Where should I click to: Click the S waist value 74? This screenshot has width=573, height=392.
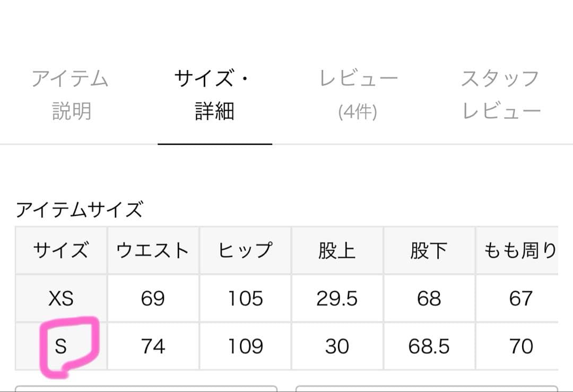click(153, 346)
